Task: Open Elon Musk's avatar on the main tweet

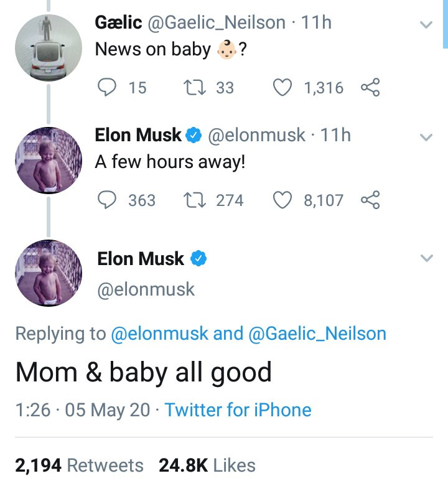Action: pos(49,273)
